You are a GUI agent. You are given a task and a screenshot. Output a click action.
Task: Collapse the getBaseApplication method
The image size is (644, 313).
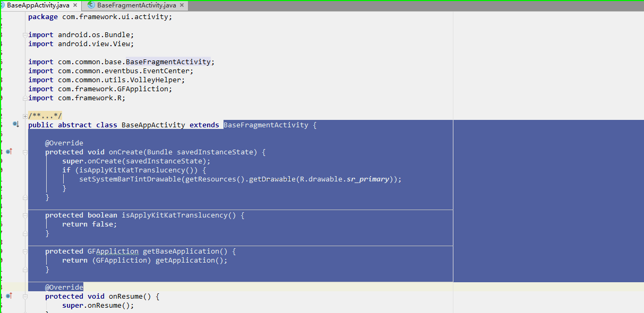point(25,251)
